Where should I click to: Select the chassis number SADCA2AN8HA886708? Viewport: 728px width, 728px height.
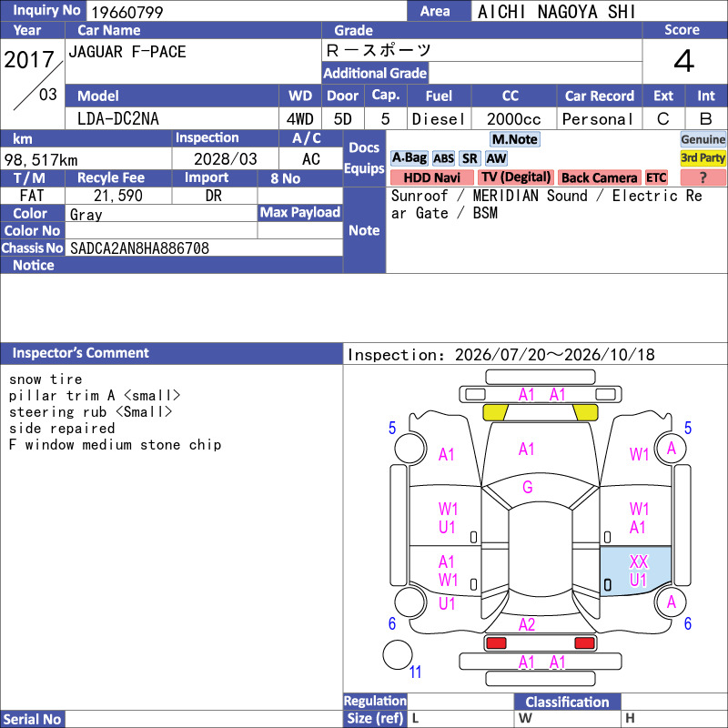pyautogui.click(x=139, y=248)
